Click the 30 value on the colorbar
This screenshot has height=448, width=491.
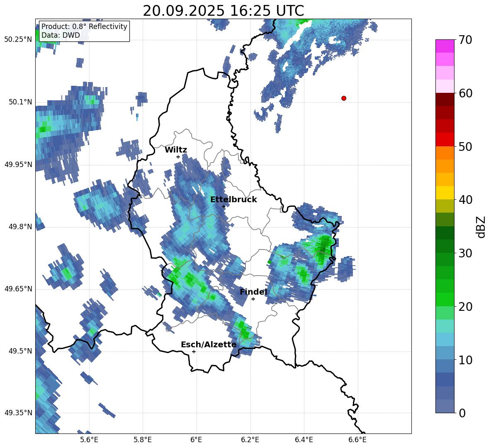tap(465, 253)
